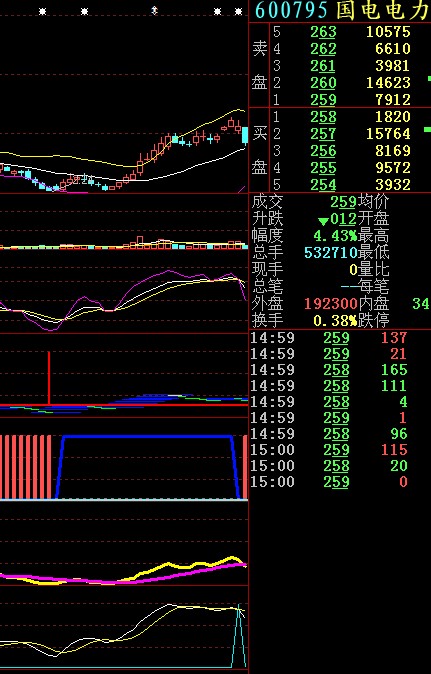
Task: Click the cyan spike in bottom indicator panel
Action: pyautogui.click(x=239, y=636)
